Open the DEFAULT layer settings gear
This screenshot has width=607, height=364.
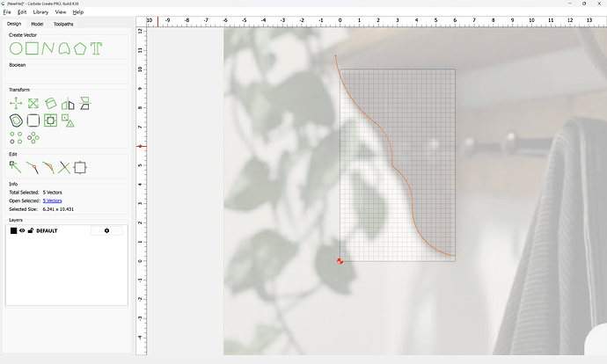(x=107, y=230)
